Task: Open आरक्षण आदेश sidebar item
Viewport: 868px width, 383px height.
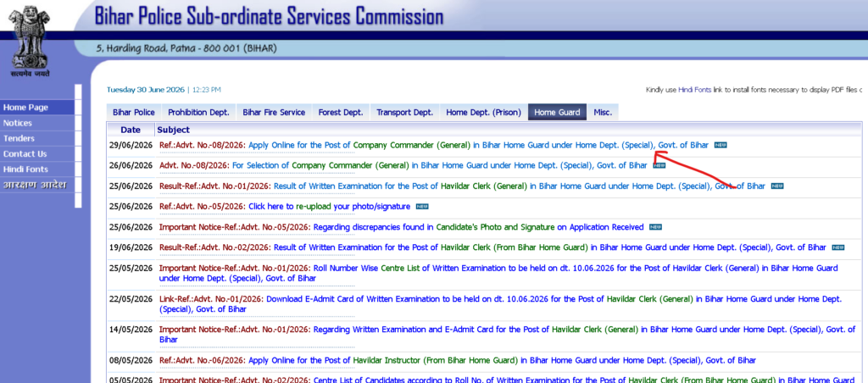Action: click(37, 185)
